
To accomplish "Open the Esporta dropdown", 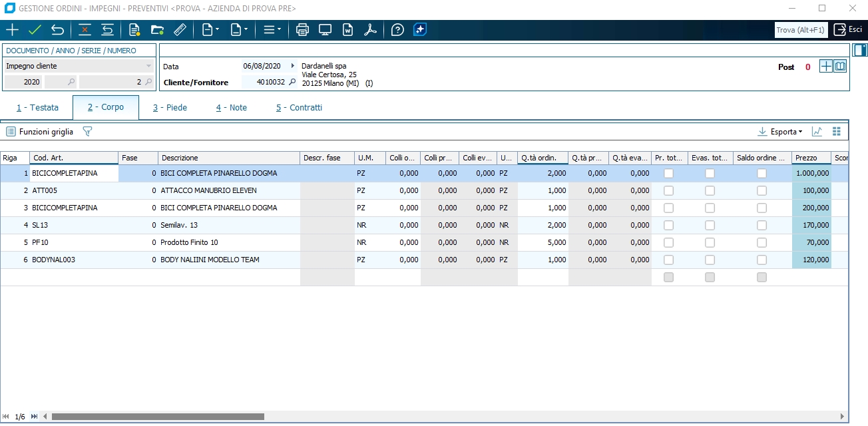I will click(x=781, y=132).
